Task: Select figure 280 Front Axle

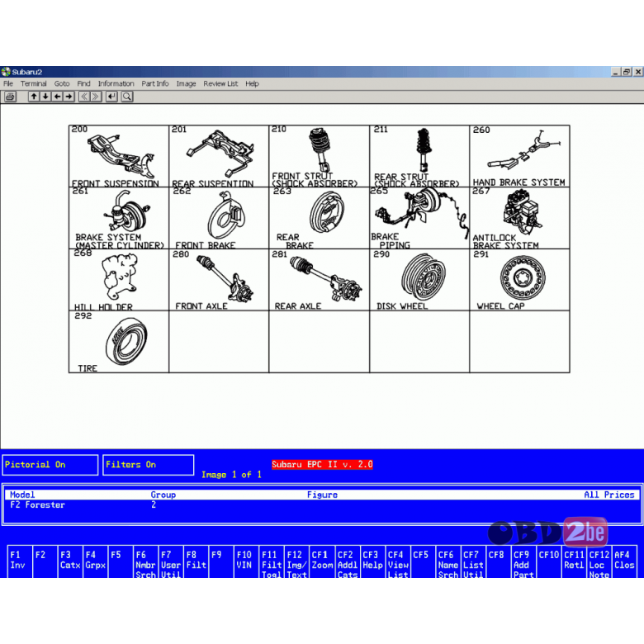Action: coord(219,280)
